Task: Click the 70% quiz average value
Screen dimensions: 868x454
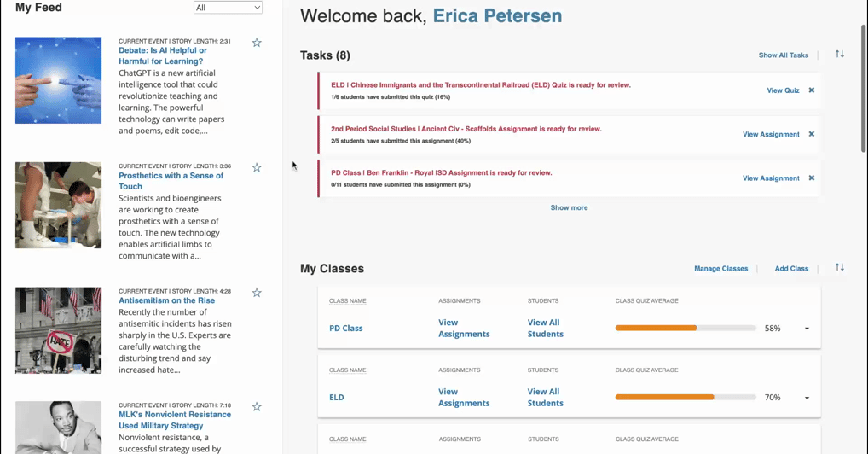Action: point(773,398)
